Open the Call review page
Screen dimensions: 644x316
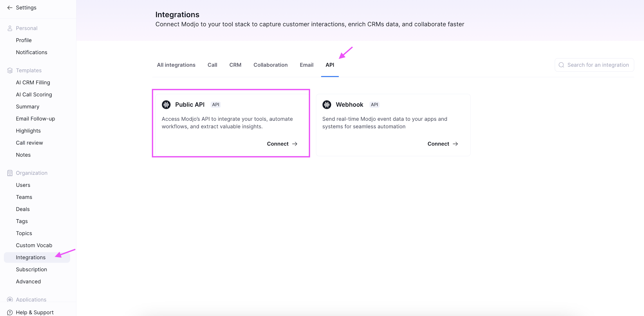[x=29, y=143]
